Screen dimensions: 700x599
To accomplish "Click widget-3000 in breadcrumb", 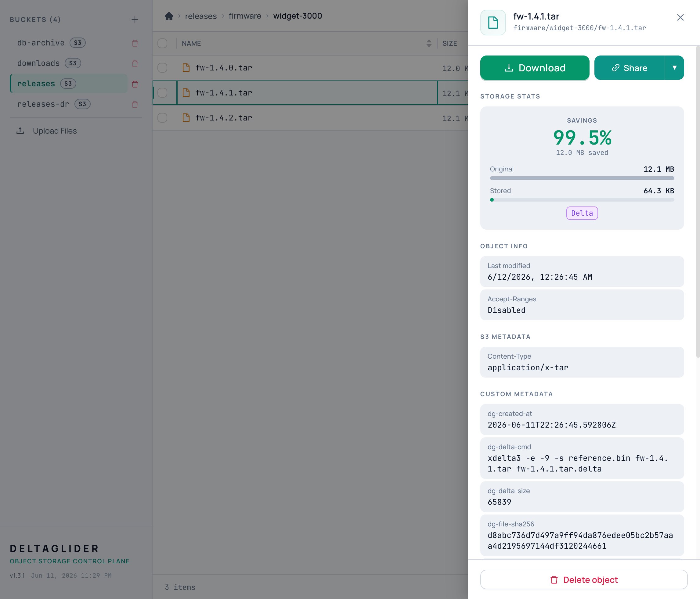I will (297, 16).
